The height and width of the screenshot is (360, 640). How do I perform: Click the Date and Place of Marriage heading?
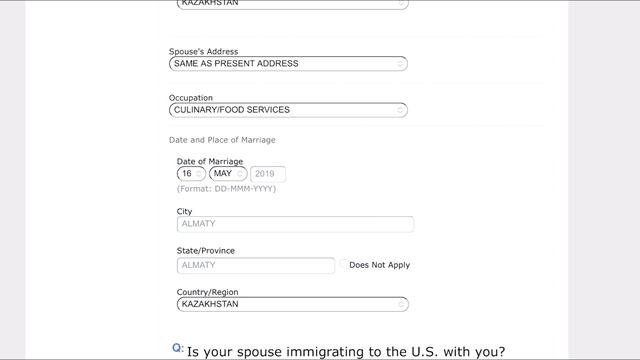click(x=222, y=140)
